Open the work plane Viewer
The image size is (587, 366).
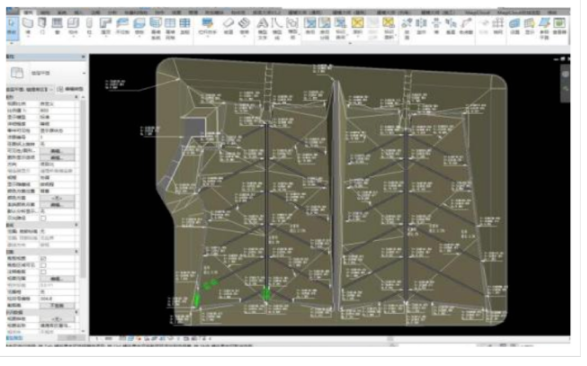pos(559,26)
